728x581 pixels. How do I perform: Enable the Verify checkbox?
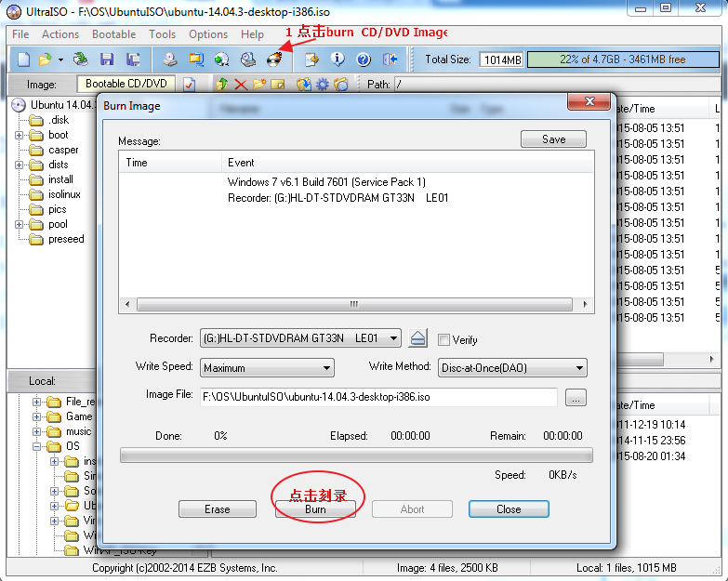tap(443, 339)
